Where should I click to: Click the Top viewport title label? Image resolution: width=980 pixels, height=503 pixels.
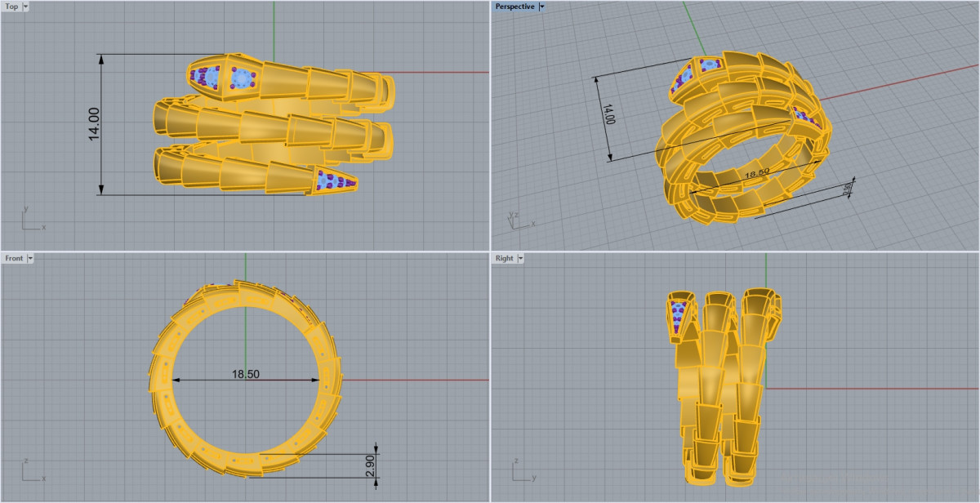tap(11, 7)
